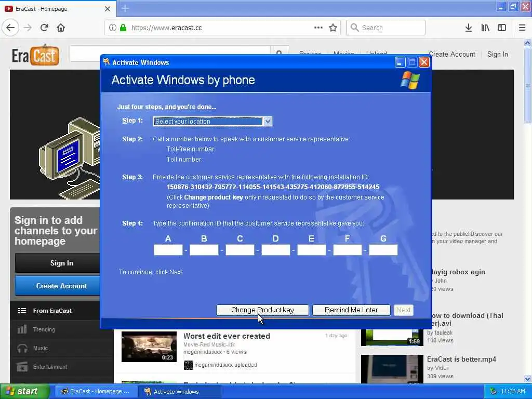Screen dimensions: 532x399
Task: Click confirmation ID field C
Action: tap(240, 250)
